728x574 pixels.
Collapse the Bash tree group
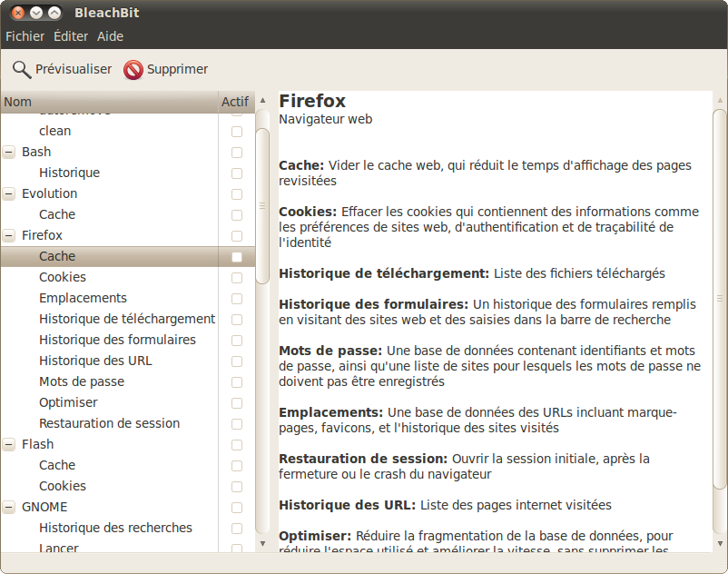9,153
